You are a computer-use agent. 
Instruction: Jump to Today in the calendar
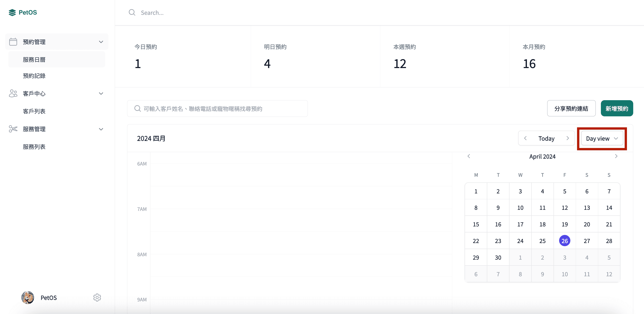pos(546,138)
